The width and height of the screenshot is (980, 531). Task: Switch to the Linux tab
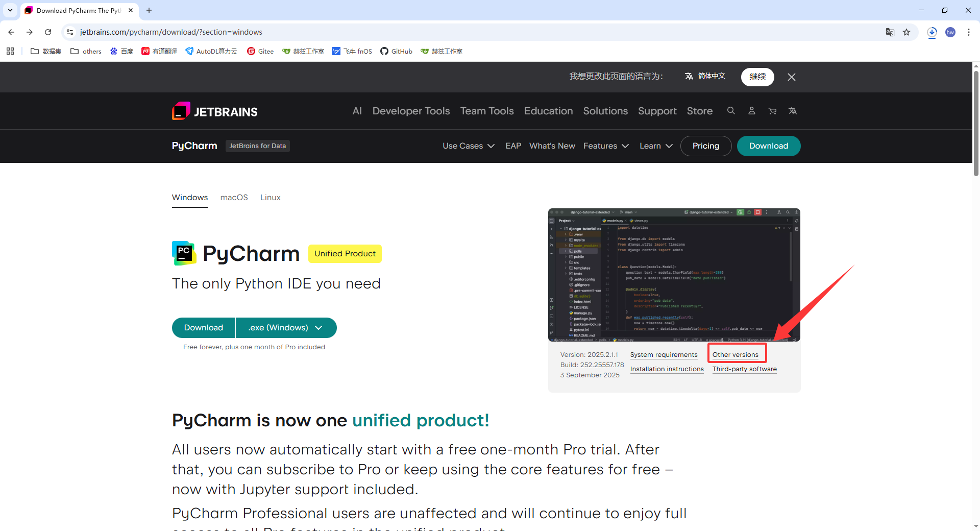coord(271,198)
